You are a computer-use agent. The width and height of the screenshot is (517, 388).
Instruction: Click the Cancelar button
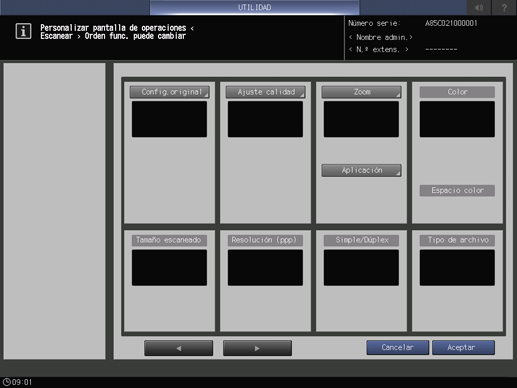(398, 347)
